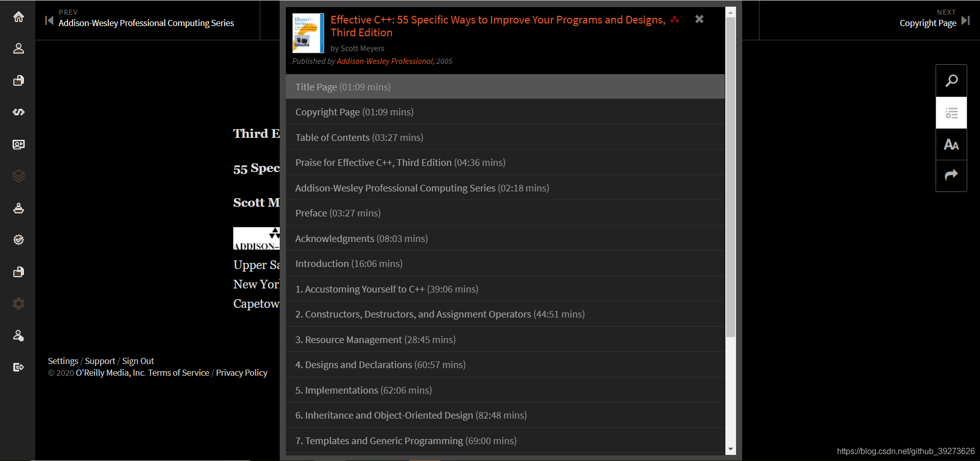Click the contents panel scrollbar up arrow
980x461 pixels.
point(731,12)
